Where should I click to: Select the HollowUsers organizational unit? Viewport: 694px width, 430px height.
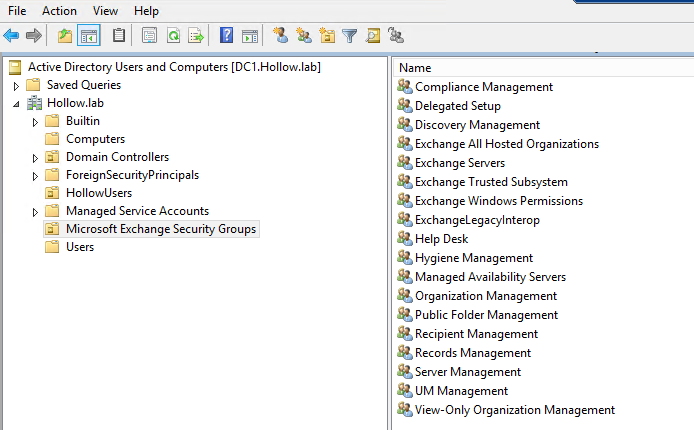[x=98, y=193]
